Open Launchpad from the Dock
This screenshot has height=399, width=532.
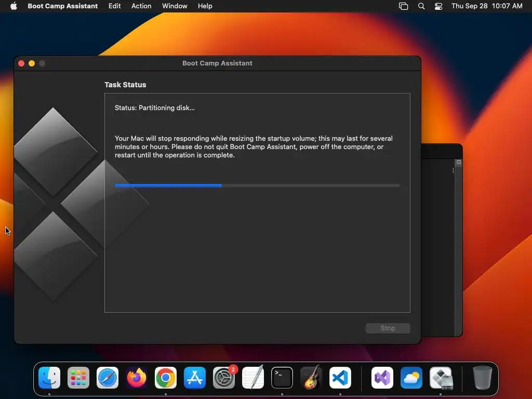click(78, 378)
